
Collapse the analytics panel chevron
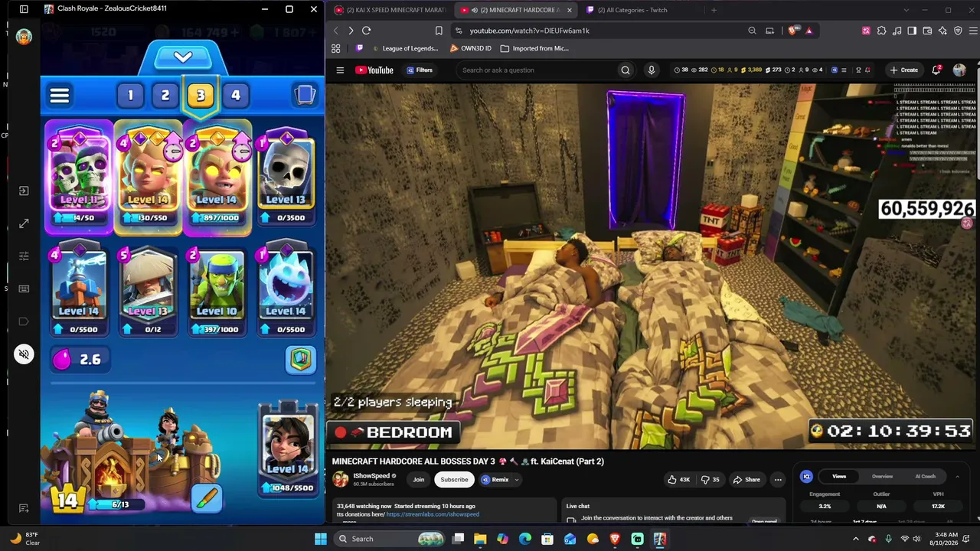[957, 477]
